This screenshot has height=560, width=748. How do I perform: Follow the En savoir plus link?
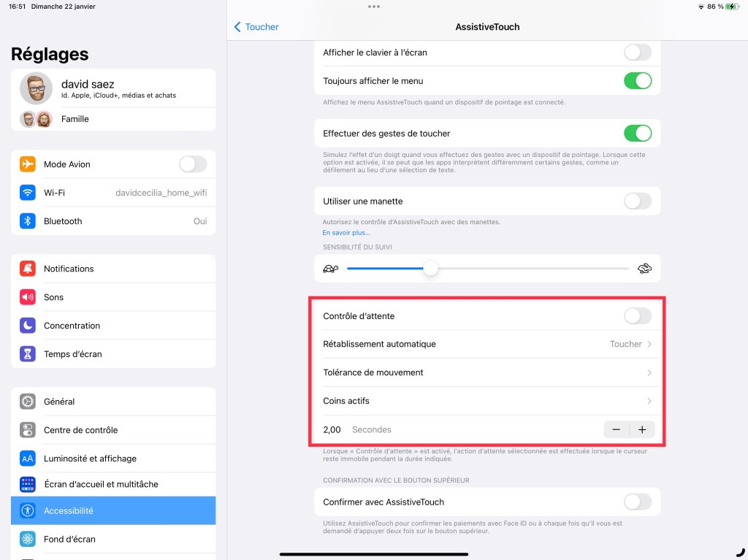point(346,233)
